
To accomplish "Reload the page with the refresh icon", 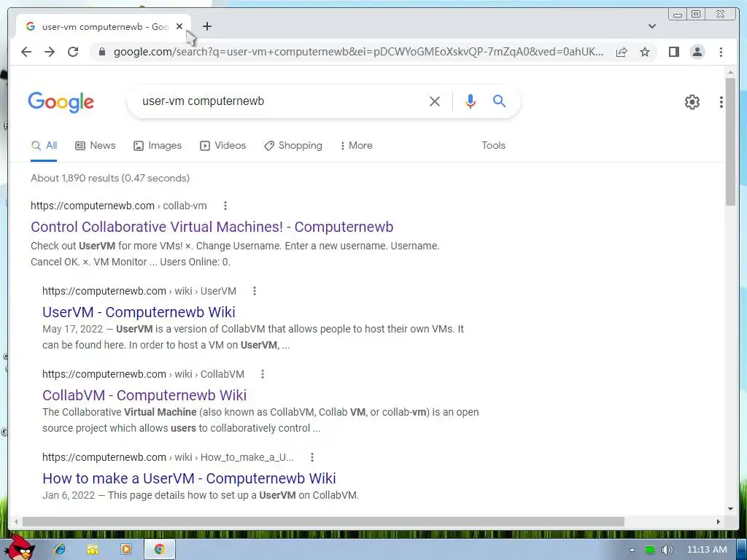I will [x=73, y=52].
